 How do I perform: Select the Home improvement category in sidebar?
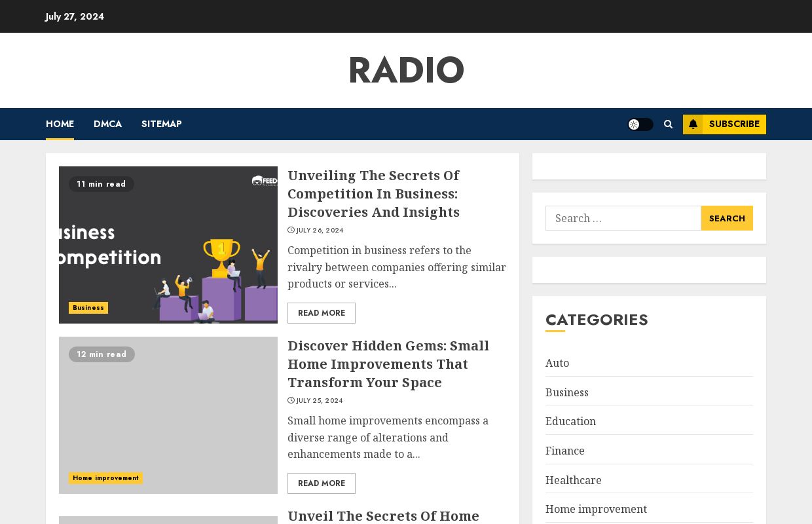596,509
